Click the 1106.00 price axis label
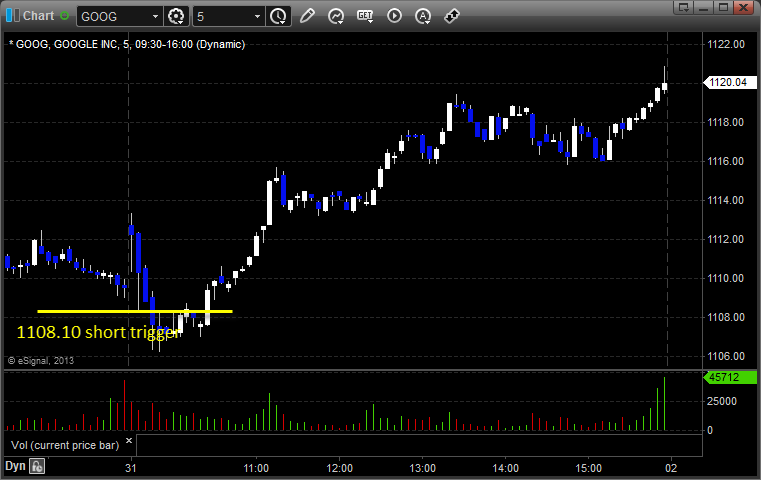 726,356
